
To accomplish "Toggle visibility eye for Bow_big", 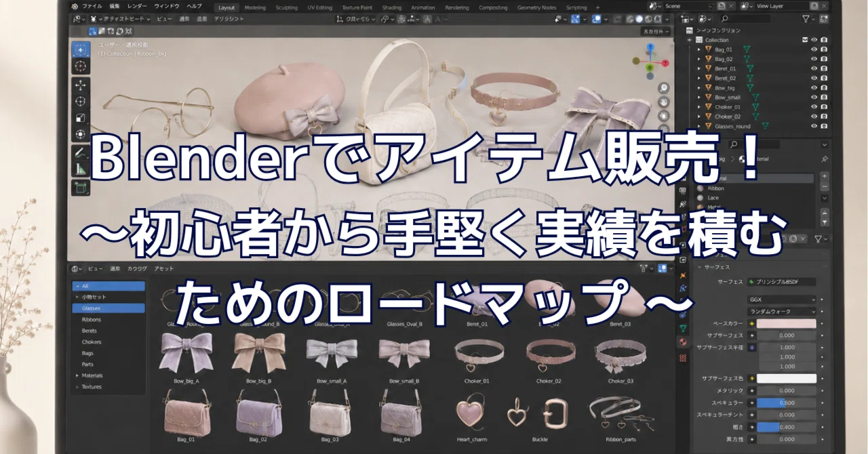I will tap(814, 87).
